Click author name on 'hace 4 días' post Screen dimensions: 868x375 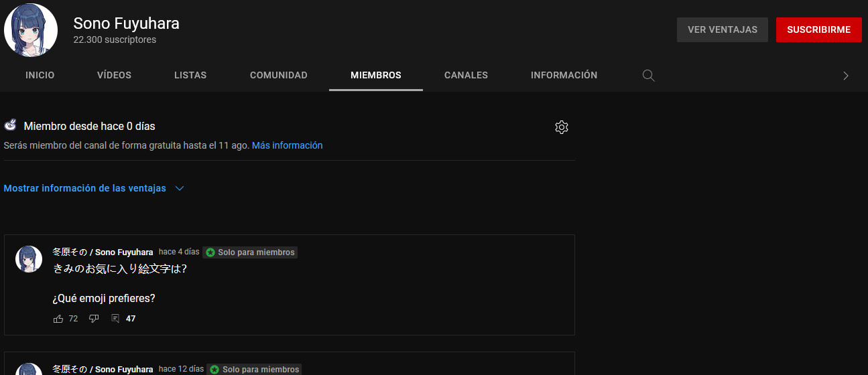point(103,252)
